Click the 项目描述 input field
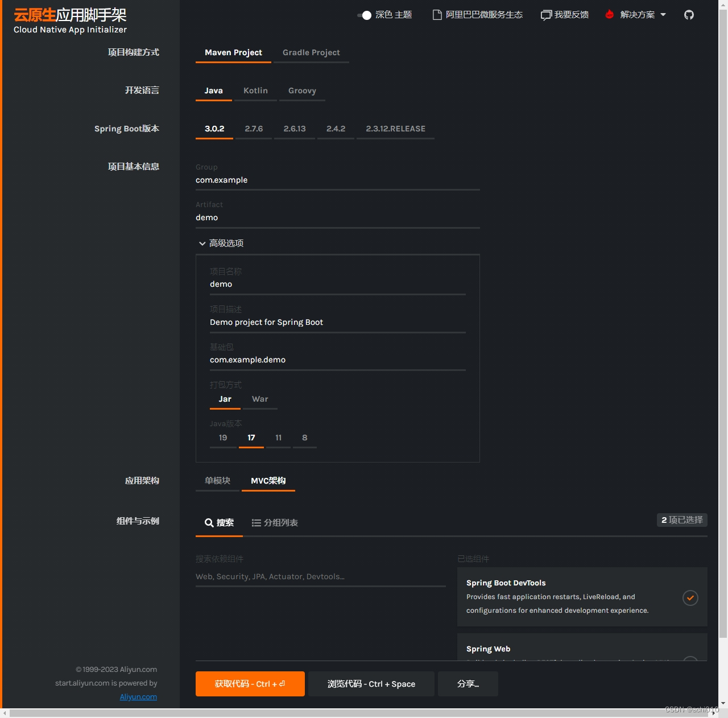The width and height of the screenshot is (728, 718). pyautogui.click(x=338, y=322)
